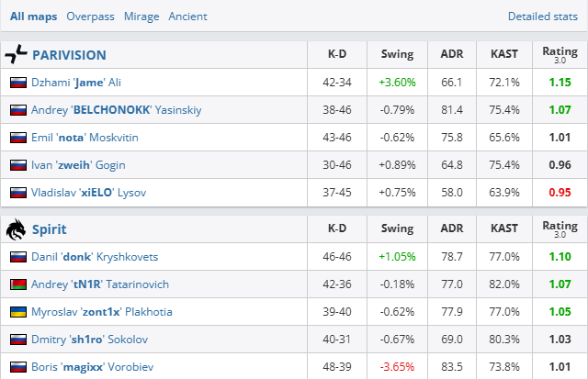
Task: Open the Spirit team name link
Action: [50, 229]
